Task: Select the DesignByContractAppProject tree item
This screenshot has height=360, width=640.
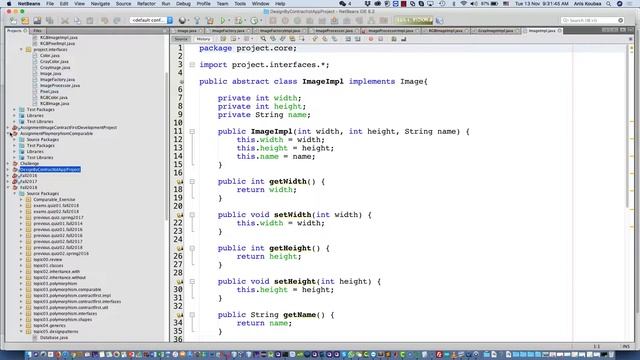Action: [x=50, y=169]
